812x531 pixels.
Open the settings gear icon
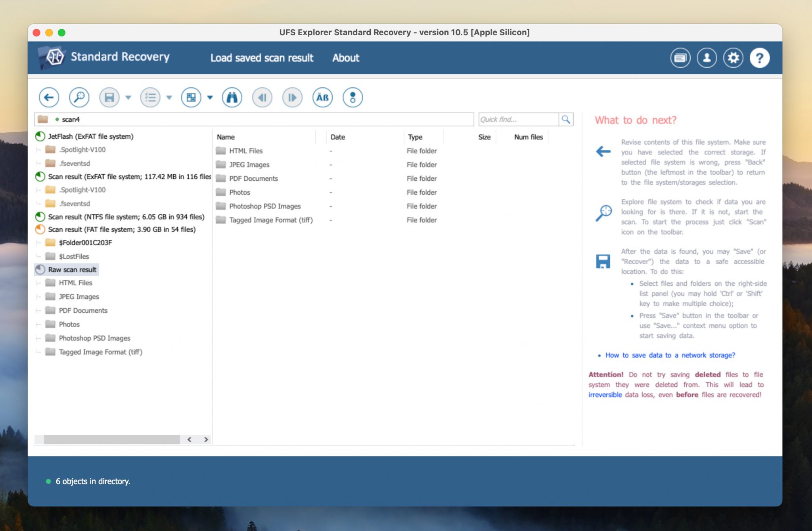(x=733, y=58)
